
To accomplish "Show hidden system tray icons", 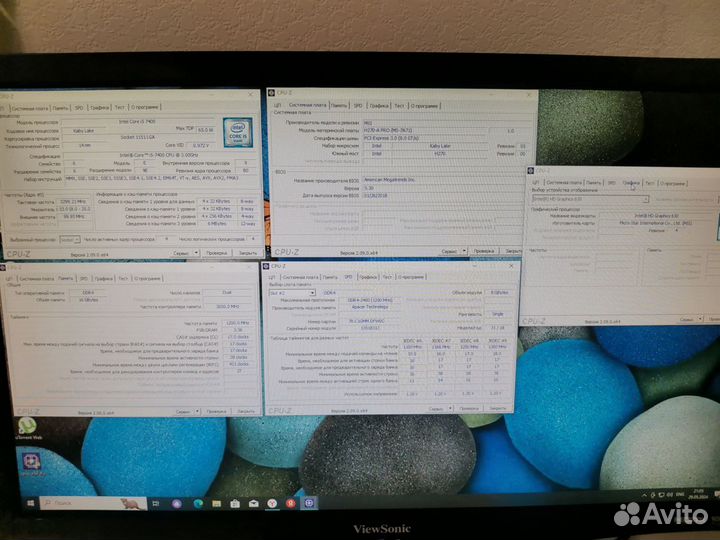I will [x=644, y=495].
